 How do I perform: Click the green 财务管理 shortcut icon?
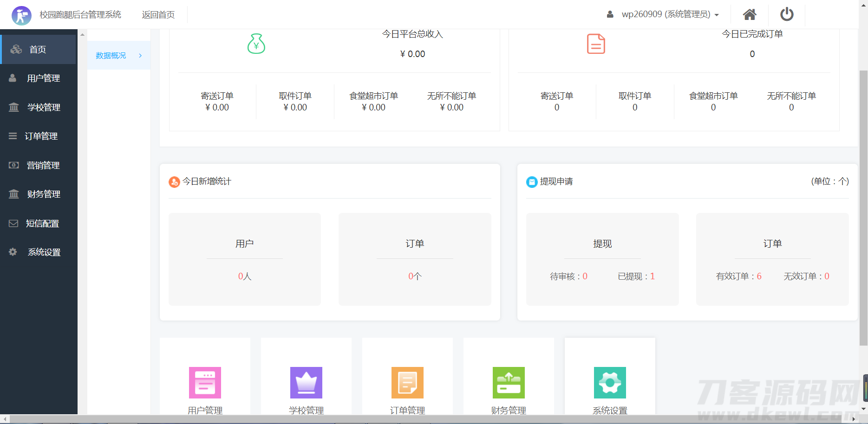coord(509,383)
